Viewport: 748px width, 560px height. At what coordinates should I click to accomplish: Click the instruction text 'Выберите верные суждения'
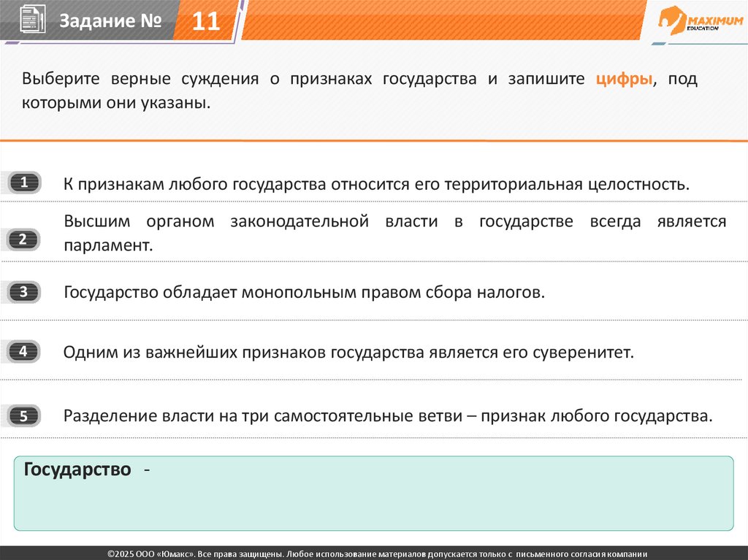140,79
